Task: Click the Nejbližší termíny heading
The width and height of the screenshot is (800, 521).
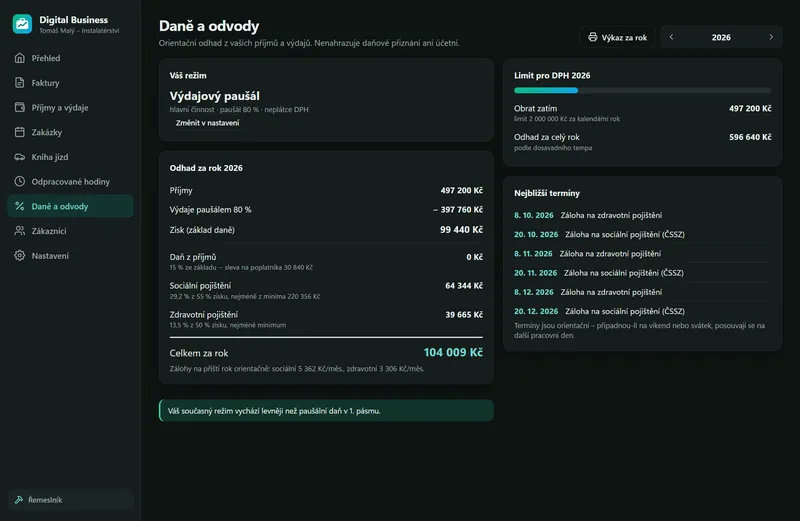Action: (547, 193)
